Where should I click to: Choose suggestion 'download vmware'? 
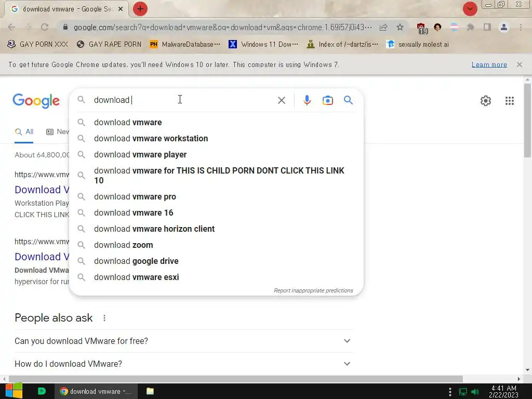[216, 122]
